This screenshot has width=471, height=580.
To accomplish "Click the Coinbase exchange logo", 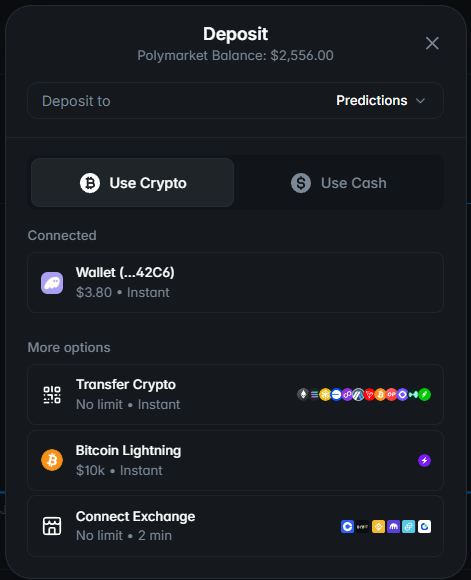I will pos(347,526).
